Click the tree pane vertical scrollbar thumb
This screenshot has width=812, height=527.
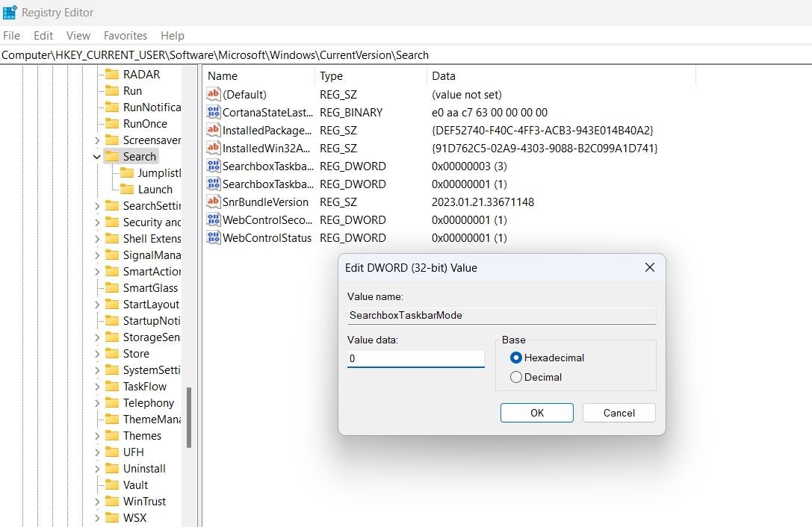tap(189, 417)
